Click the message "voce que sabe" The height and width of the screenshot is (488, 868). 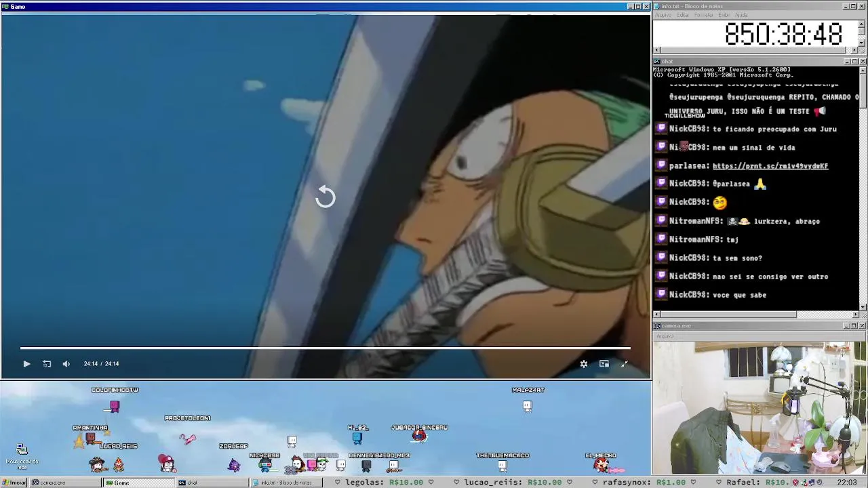coord(739,295)
